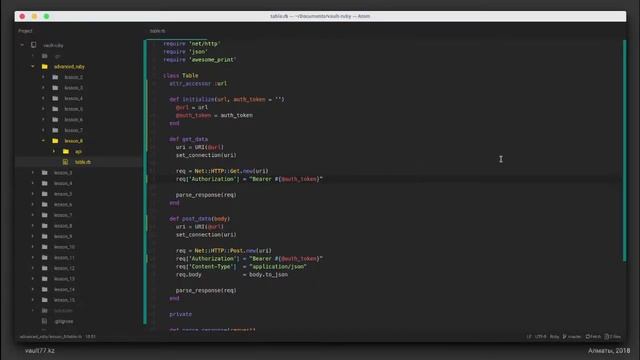
Task: Click the .gitignore file icon
Action: (44, 321)
